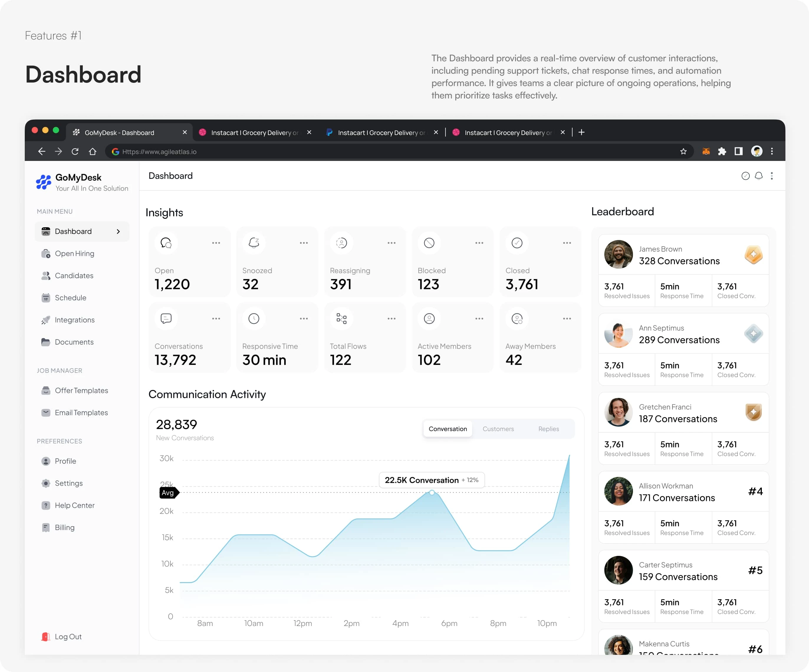Open notifications with the bell icon

[x=759, y=176]
